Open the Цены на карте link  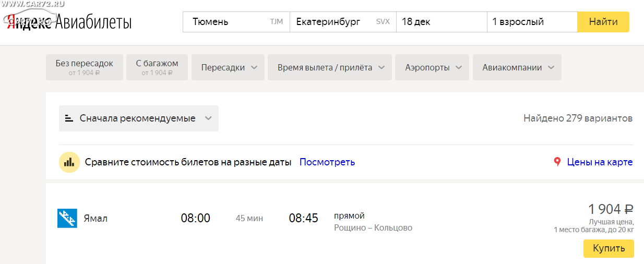[600, 162]
